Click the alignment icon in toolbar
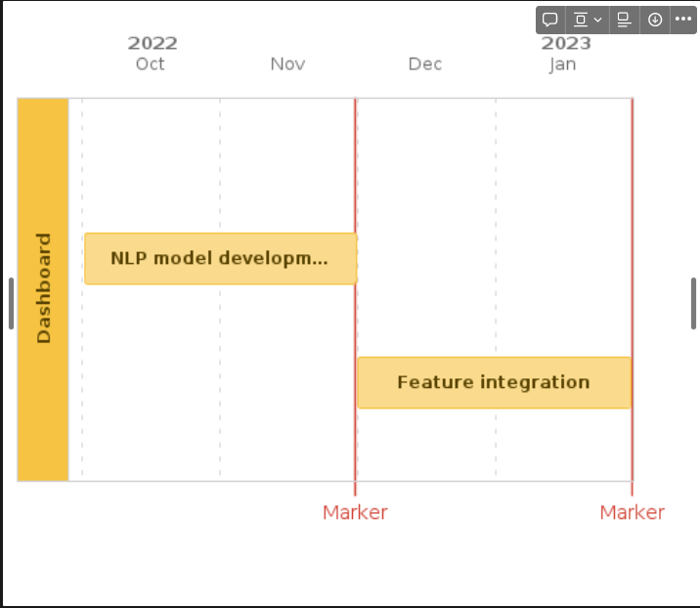The image size is (700, 608). coord(581,20)
